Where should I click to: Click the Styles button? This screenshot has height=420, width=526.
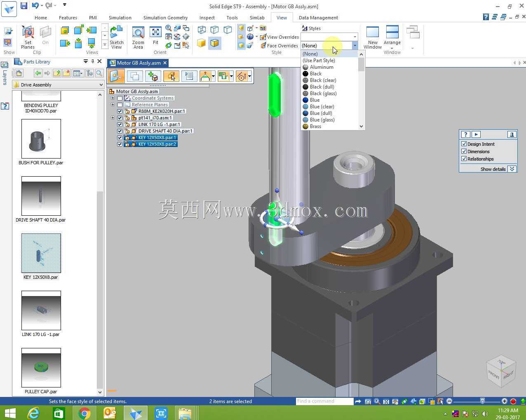[311, 28]
